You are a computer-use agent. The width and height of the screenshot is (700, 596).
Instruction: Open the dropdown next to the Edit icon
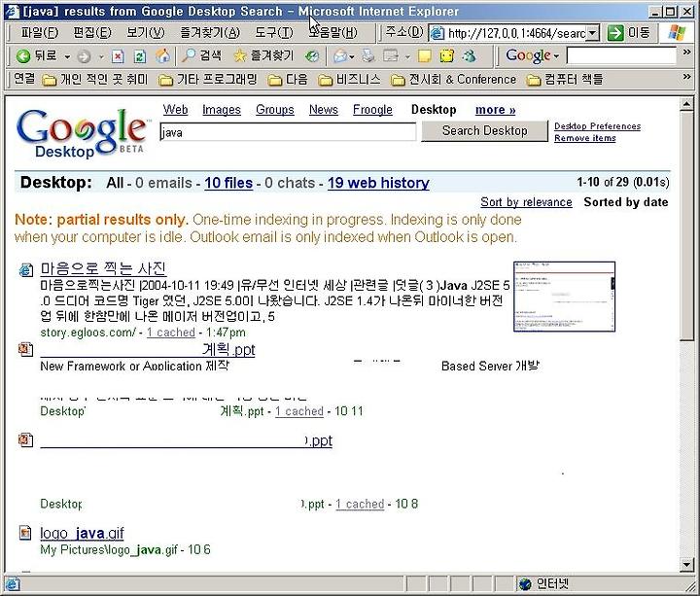pyautogui.click(x=407, y=56)
